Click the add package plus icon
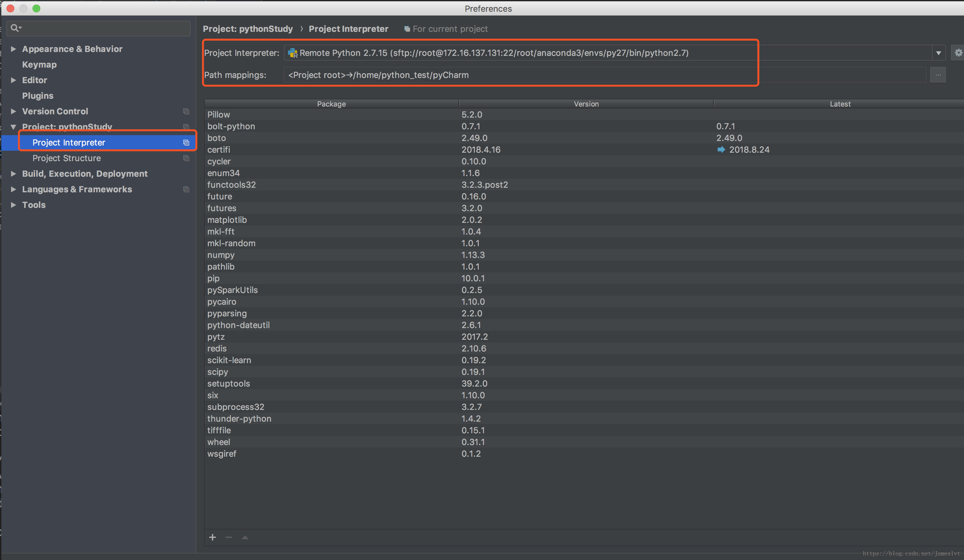Viewport: 964px width, 560px height. click(x=213, y=538)
